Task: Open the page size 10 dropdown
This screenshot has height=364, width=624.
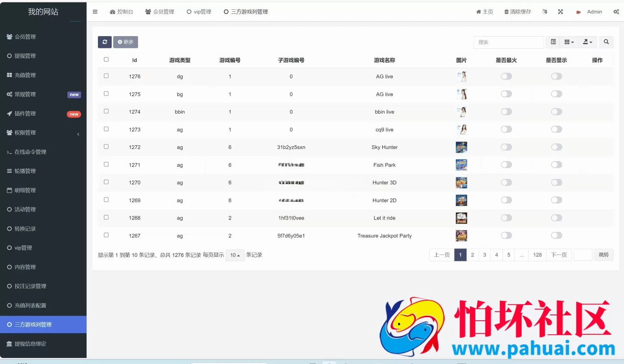Action: click(x=235, y=255)
